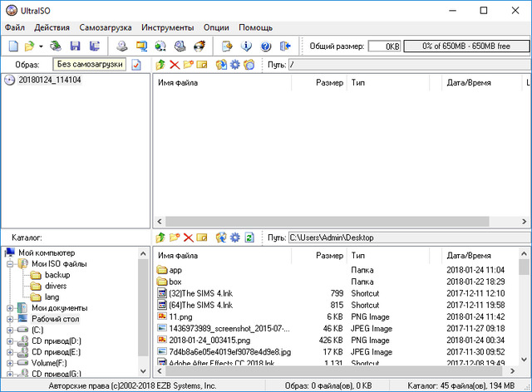
Task: Click the Burn CD image icon
Action: pos(199,46)
